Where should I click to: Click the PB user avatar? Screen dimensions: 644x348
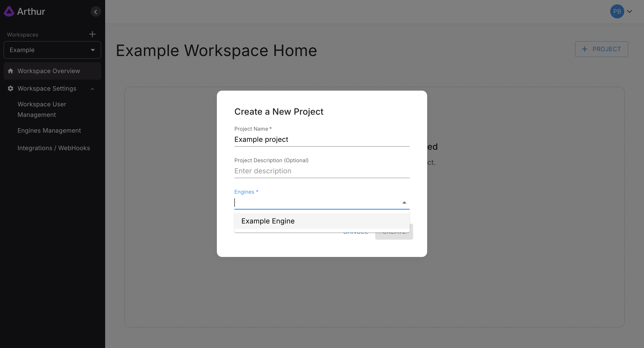[617, 12]
